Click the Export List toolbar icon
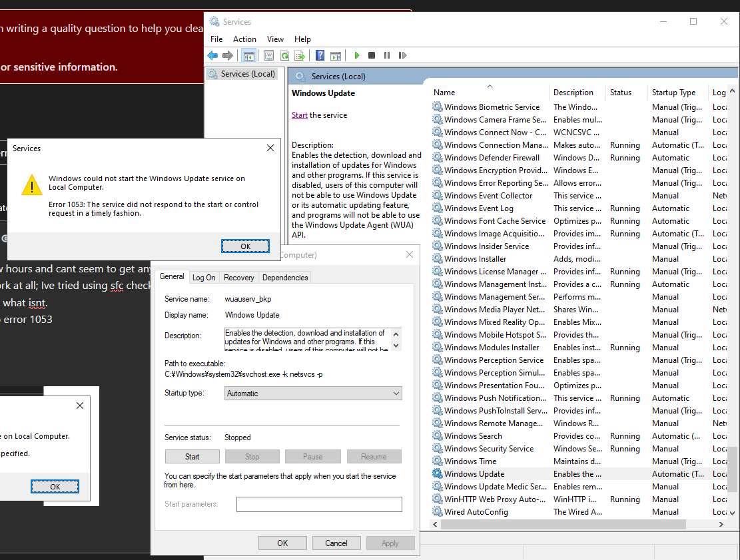Screen dimensions: 740x560 [300, 56]
